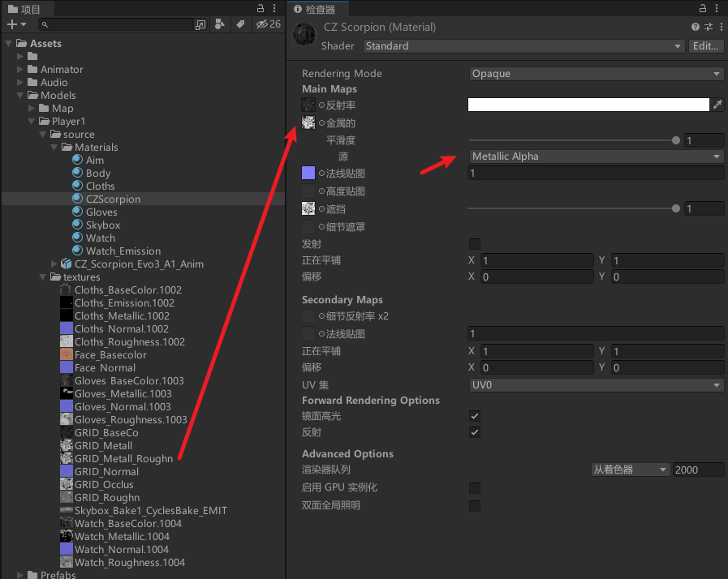Open the search by type filter icon
Viewport: 728px width, 579px height.
coord(220,24)
